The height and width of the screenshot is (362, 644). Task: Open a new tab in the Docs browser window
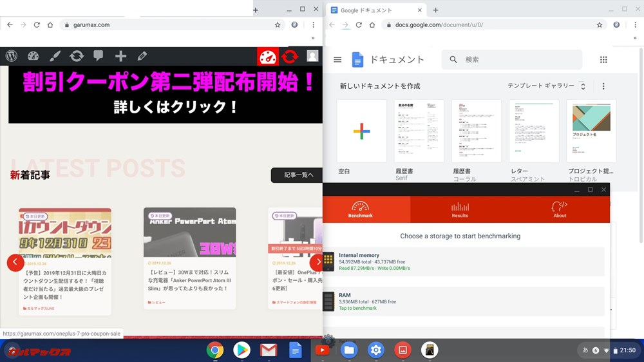coord(436,10)
